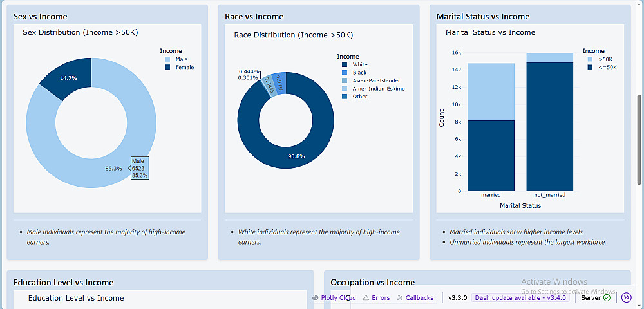The height and width of the screenshot is (309, 644).
Task: Click the not_married bar's dark <=50K segment
Action: tap(550, 126)
